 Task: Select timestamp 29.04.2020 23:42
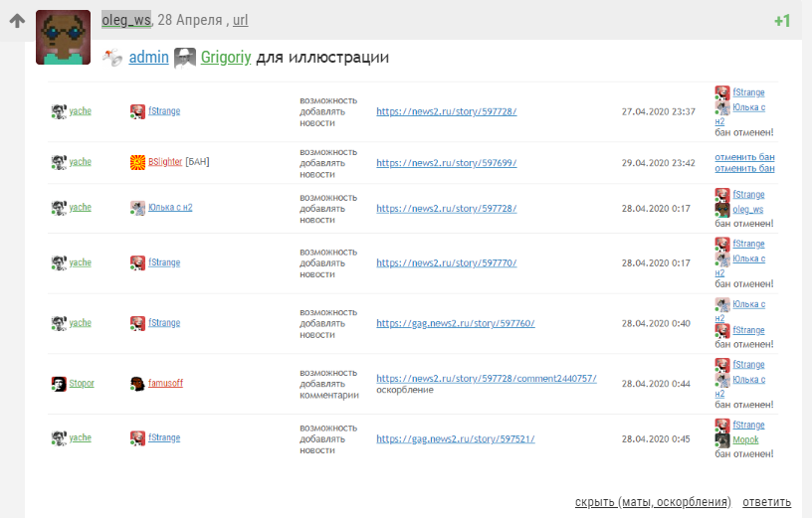pos(658,162)
